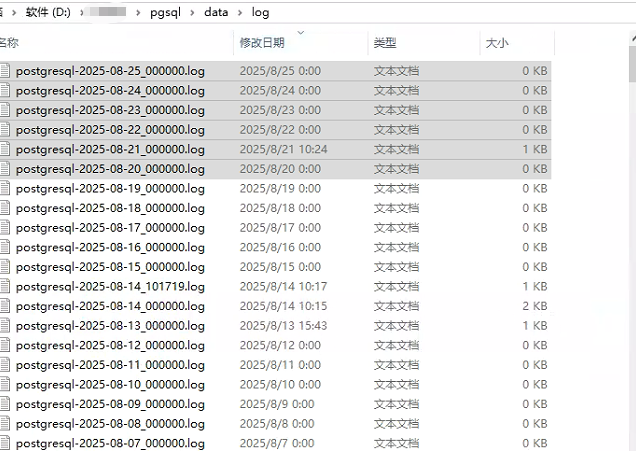Viewport: 636px width, 451px height.
Task: Click the 0 KB size in 08-16 row
Action: coord(535,247)
